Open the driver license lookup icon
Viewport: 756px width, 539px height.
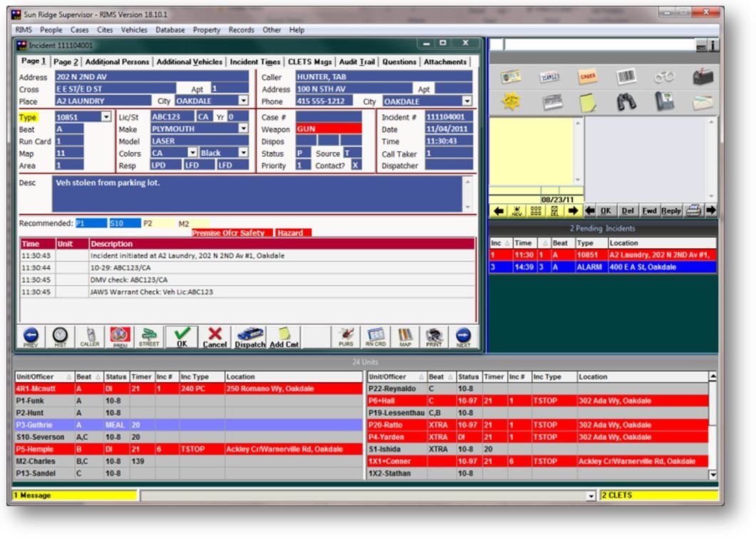tap(511, 76)
